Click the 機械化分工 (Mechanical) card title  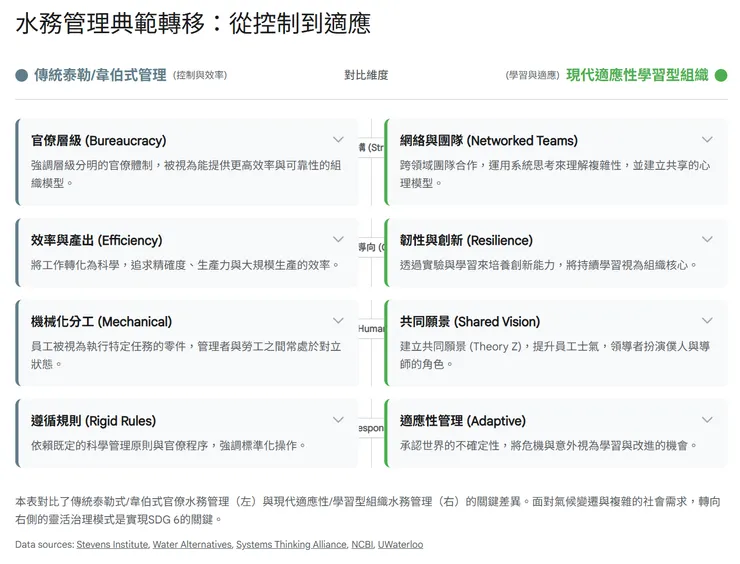click(101, 322)
